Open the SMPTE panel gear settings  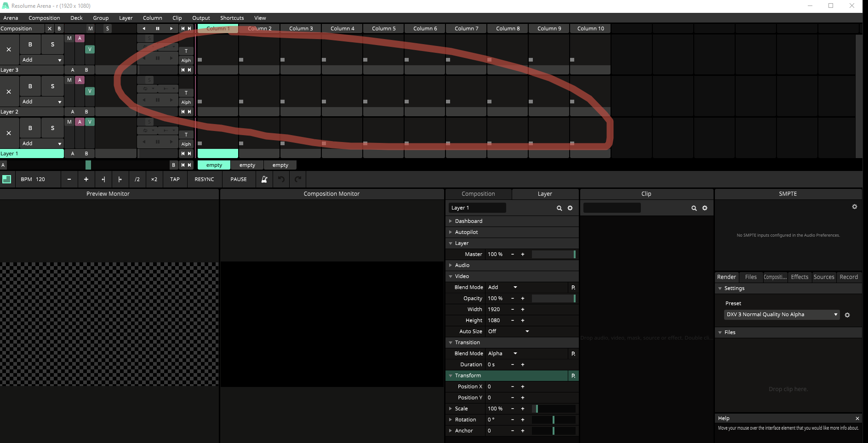point(854,207)
